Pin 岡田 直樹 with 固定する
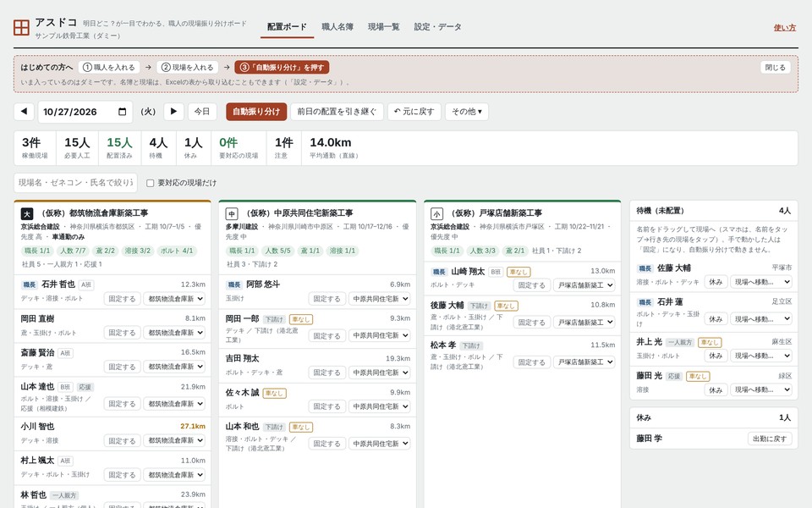The height and width of the screenshot is (508, 812). tap(122, 333)
